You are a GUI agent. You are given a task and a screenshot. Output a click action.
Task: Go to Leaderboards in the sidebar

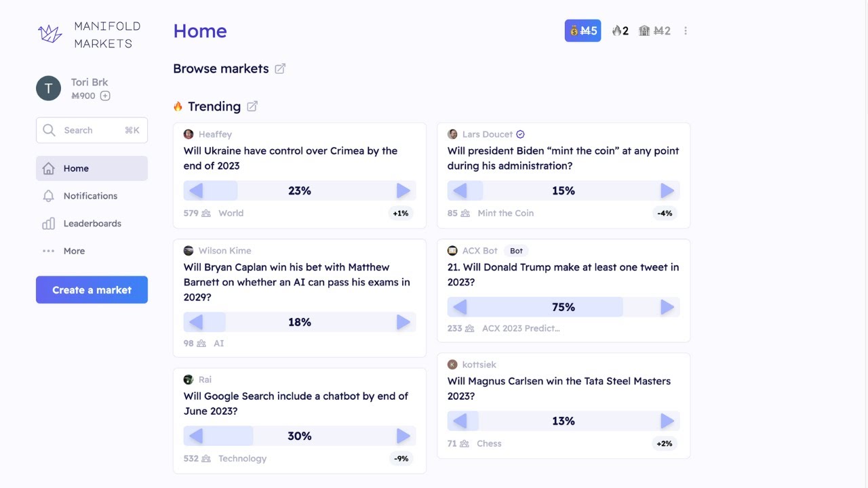(x=92, y=224)
